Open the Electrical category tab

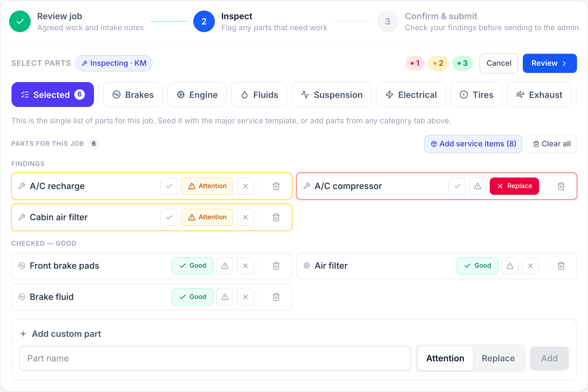(x=411, y=95)
